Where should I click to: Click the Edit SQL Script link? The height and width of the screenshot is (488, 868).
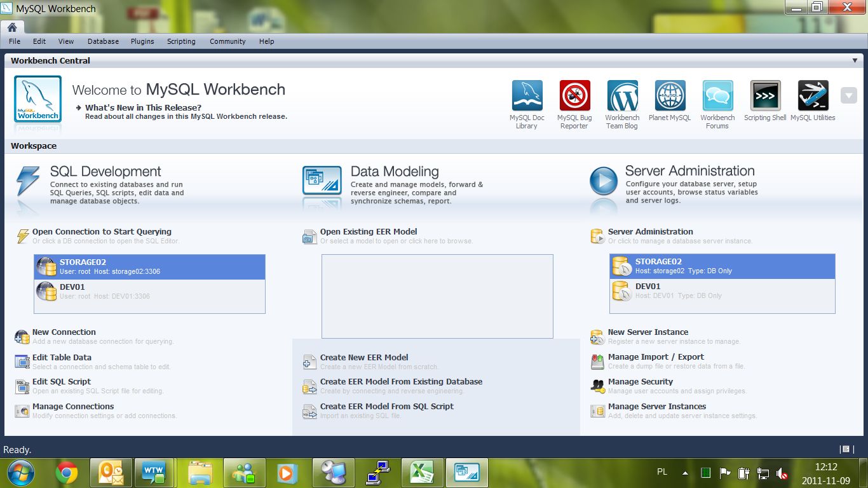[62, 382]
